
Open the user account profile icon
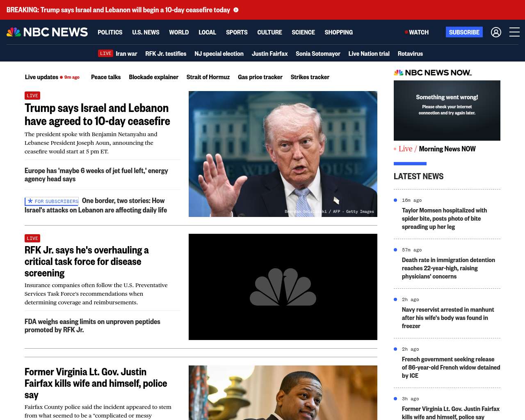coord(496,32)
